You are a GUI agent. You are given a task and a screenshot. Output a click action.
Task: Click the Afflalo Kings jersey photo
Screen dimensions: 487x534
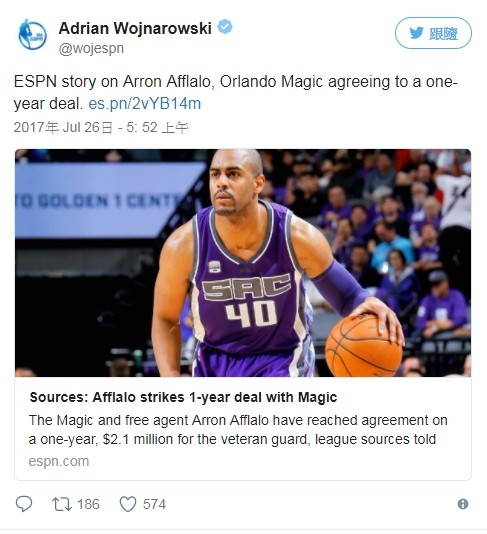pos(243,263)
